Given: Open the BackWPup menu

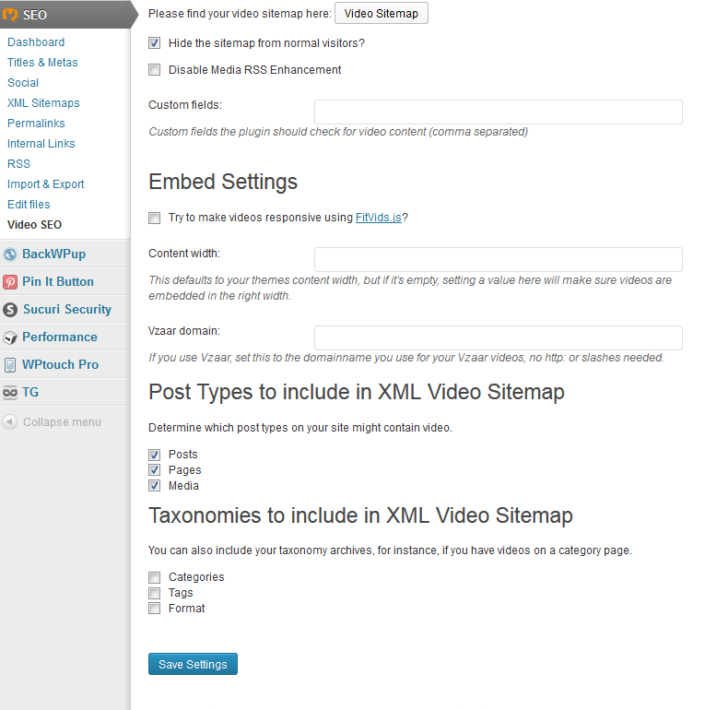Looking at the screenshot, I should coord(53,254).
